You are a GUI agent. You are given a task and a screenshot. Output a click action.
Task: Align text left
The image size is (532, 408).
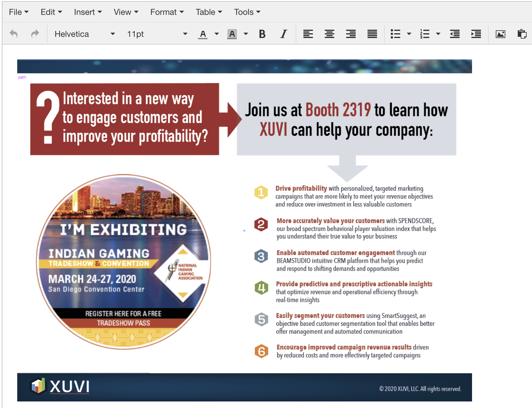pyautogui.click(x=308, y=34)
